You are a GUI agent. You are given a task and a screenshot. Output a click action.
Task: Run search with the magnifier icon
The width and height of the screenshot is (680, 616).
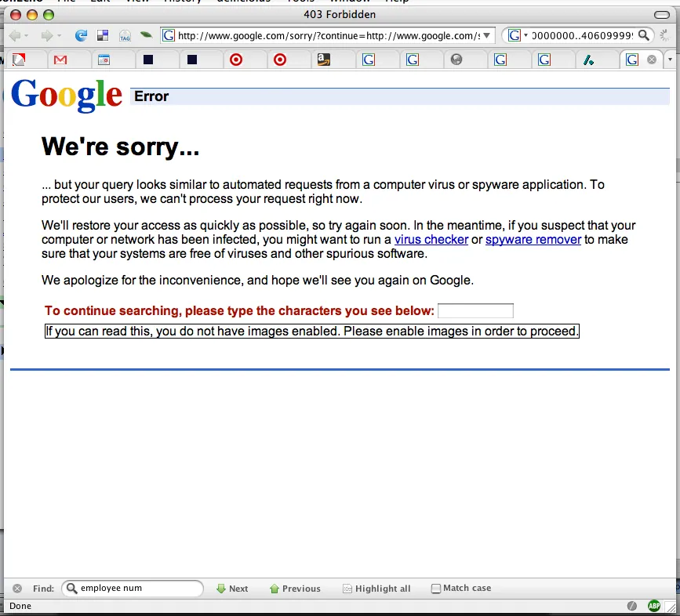coord(644,35)
